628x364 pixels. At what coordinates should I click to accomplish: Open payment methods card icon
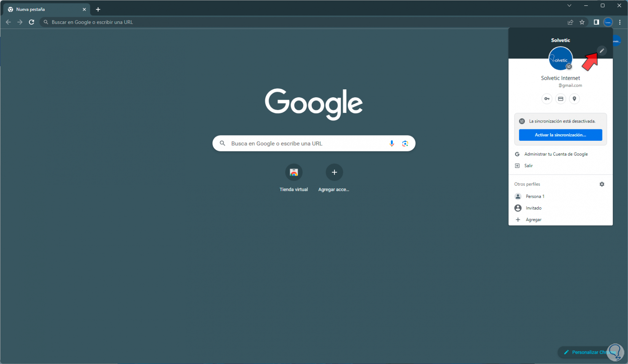(x=561, y=99)
